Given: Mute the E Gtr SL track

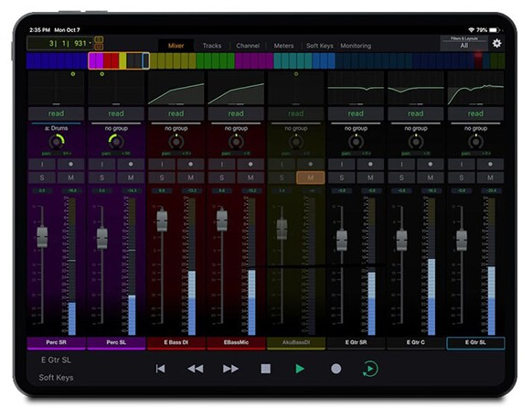Looking at the screenshot, I should [x=490, y=177].
